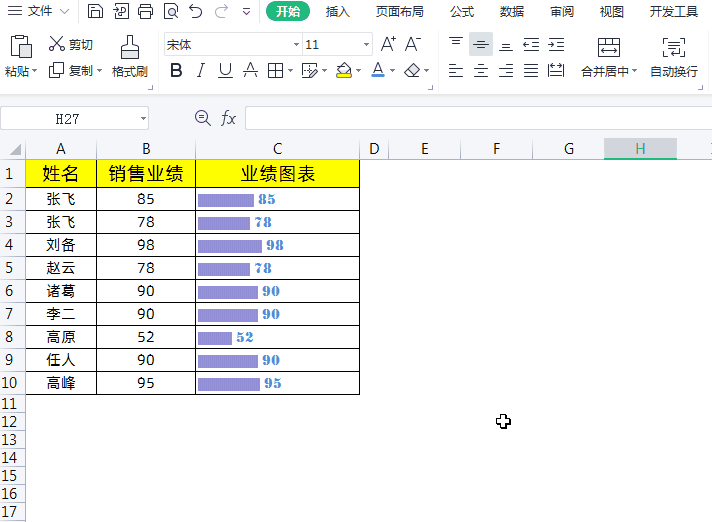Switch to the 数据 tab
The image size is (712, 522).
(512, 11)
